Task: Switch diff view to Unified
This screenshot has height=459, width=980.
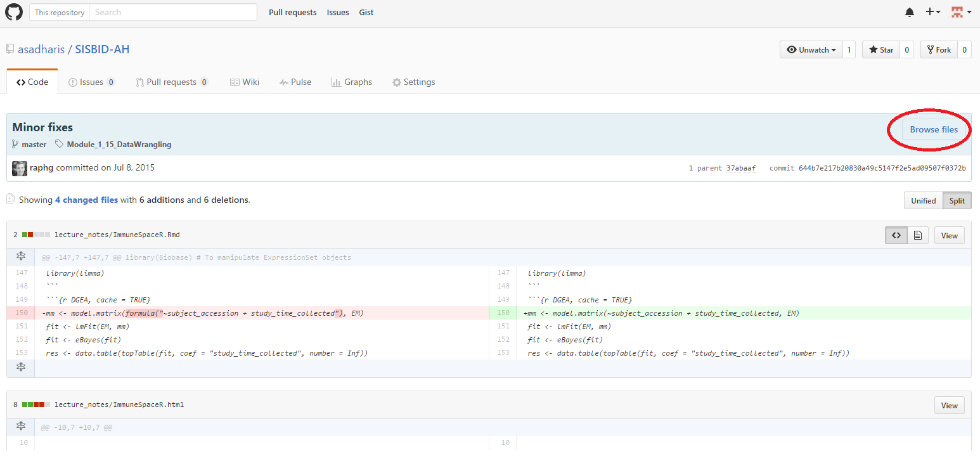Action: [x=923, y=200]
